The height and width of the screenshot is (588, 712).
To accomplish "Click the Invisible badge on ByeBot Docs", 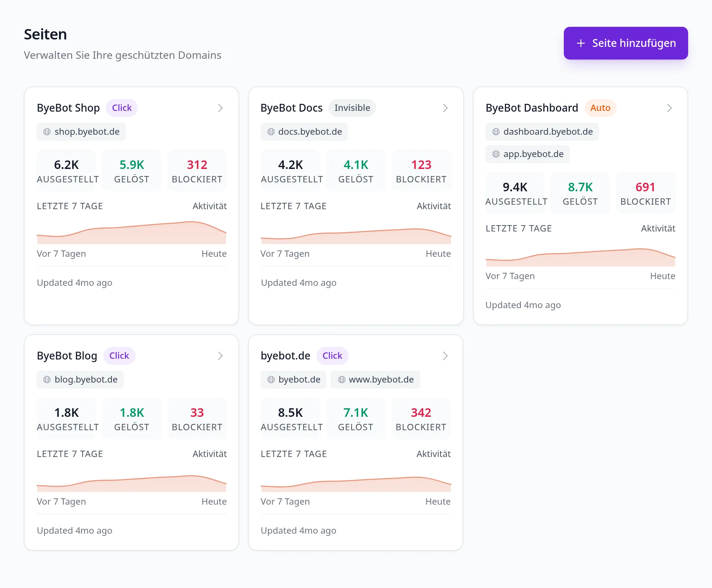I will [x=352, y=108].
